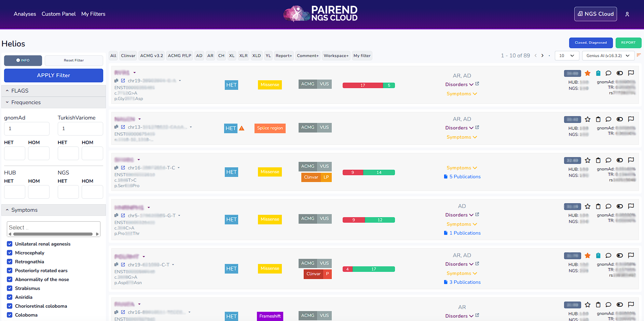Go to next page of variant results
The height and width of the screenshot is (321, 644).
click(543, 56)
